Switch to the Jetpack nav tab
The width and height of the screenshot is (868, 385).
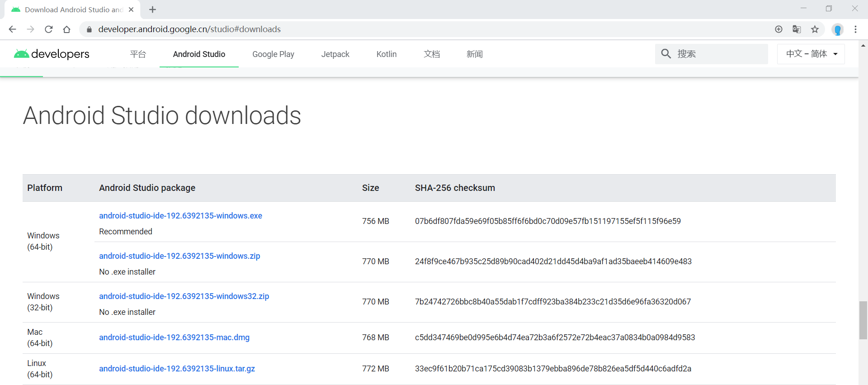pyautogui.click(x=335, y=54)
